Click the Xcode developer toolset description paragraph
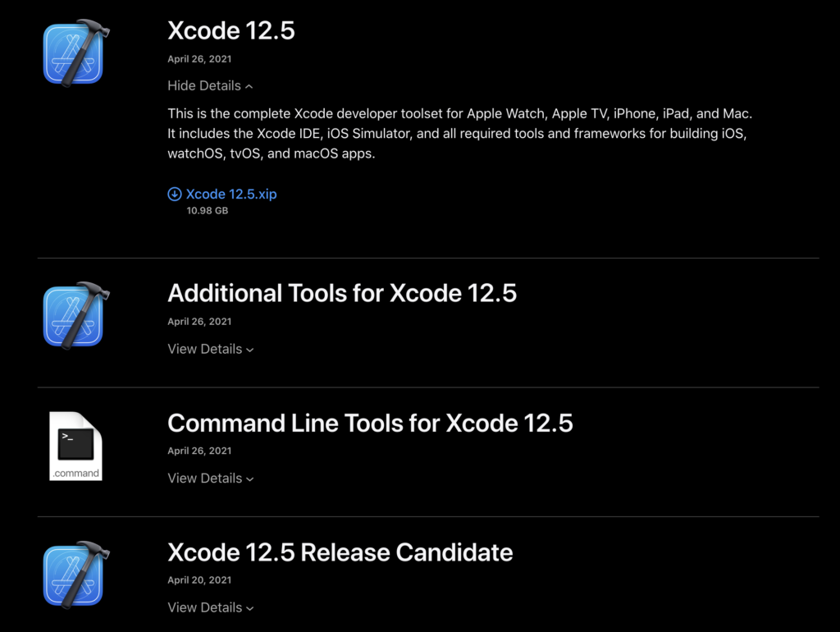 coord(459,134)
